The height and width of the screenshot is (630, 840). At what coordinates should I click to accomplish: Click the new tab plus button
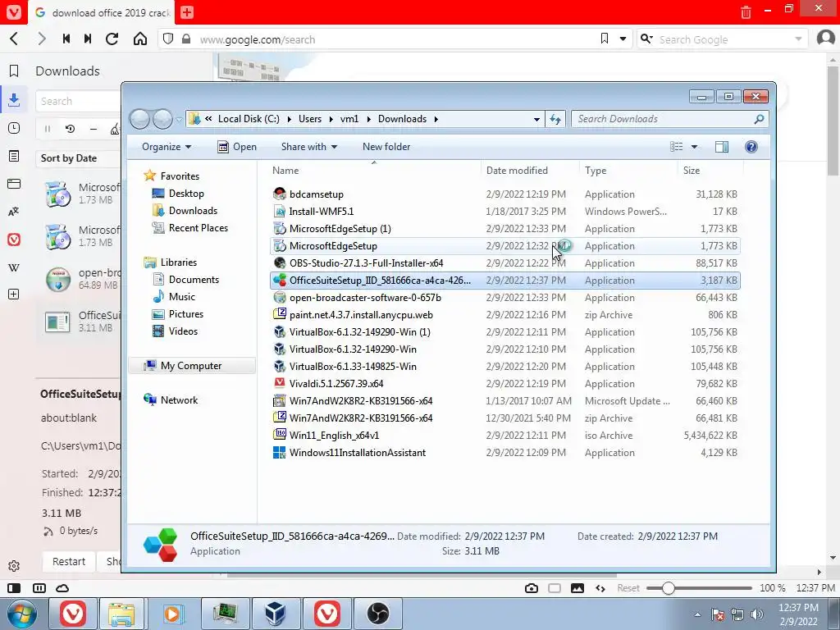pyautogui.click(x=187, y=11)
